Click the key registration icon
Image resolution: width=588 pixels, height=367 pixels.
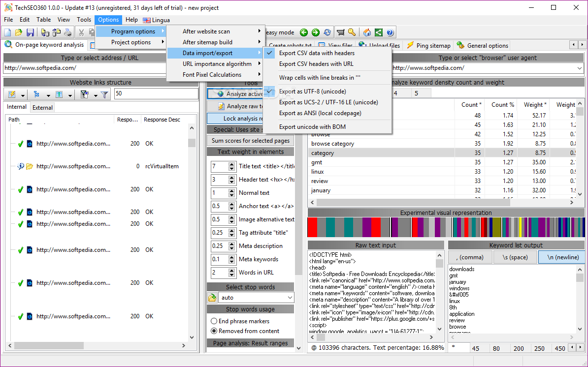[x=352, y=32]
